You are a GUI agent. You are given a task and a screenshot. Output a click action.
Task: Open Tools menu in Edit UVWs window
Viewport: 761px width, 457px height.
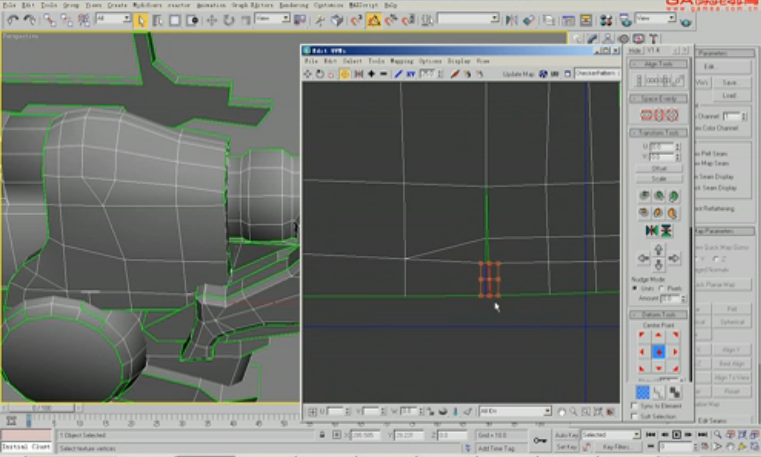tap(376, 61)
